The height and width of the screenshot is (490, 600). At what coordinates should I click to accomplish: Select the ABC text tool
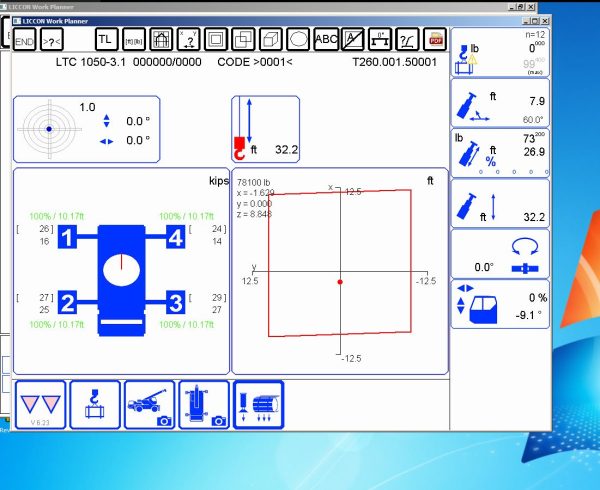pyautogui.click(x=326, y=39)
